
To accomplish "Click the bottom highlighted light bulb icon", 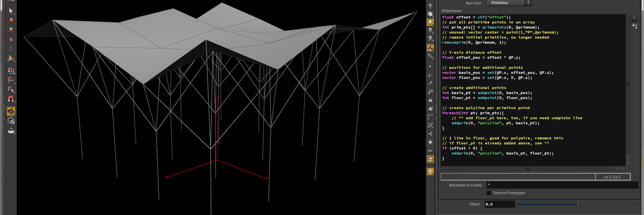I will coord(430,172).
